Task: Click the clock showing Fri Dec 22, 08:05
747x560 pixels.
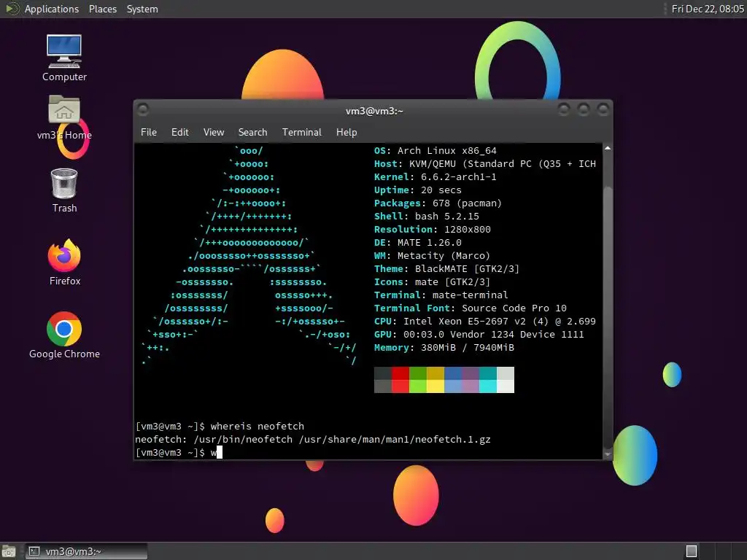Action: 708,9
